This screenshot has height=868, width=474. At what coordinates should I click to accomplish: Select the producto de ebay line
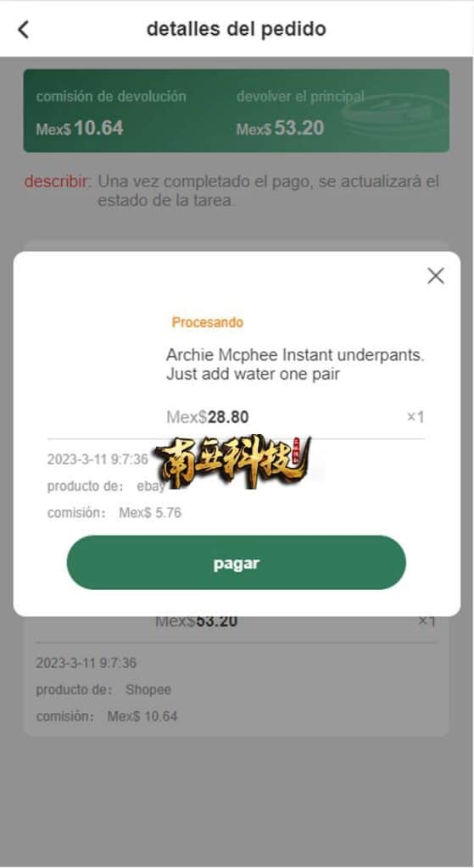(106, 486)
